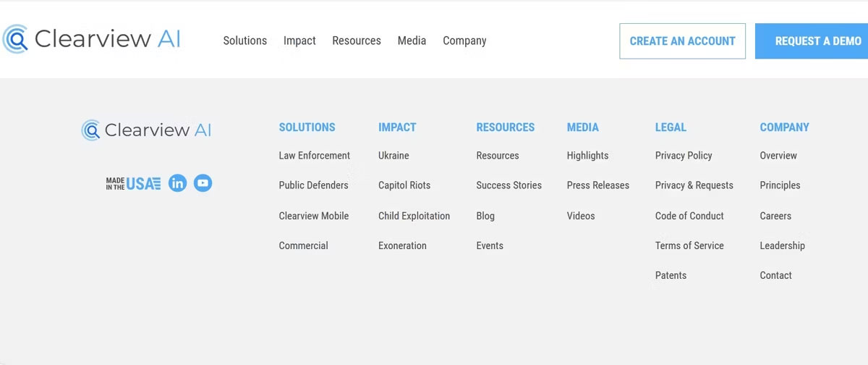Click the Create an Account button

coord(683,41)
